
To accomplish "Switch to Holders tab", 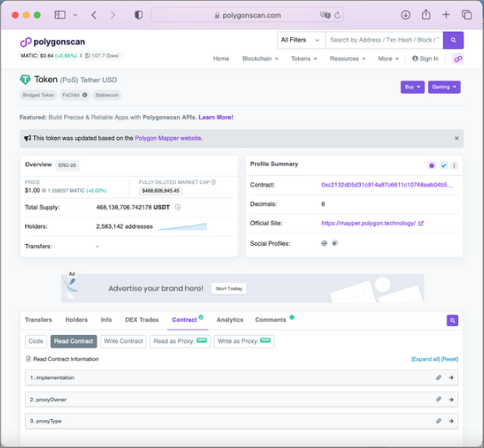I will (x=77, y=320).
